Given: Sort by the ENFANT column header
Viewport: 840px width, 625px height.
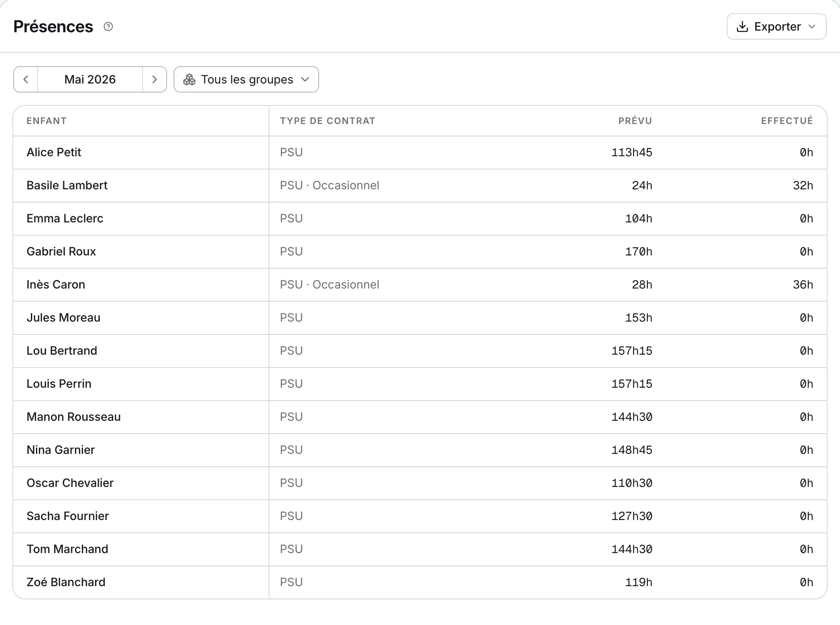Looking at the screenshot, I should (x=47, y=121).
